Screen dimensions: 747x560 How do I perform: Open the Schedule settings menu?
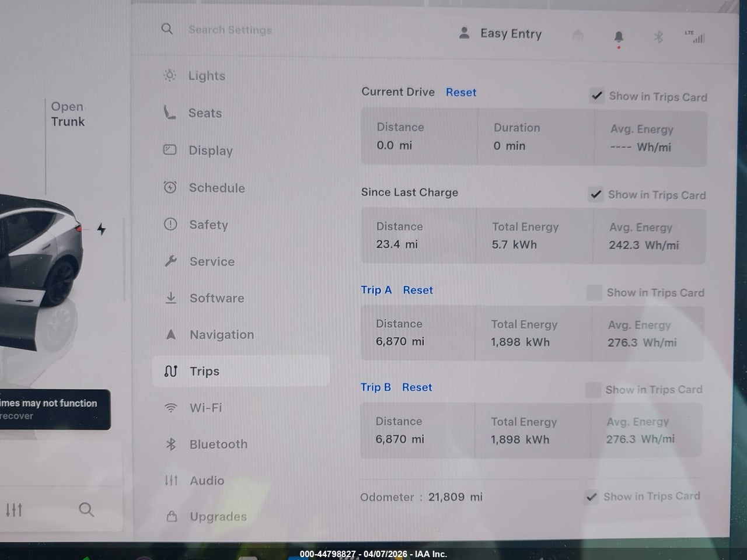click(217, 188)
